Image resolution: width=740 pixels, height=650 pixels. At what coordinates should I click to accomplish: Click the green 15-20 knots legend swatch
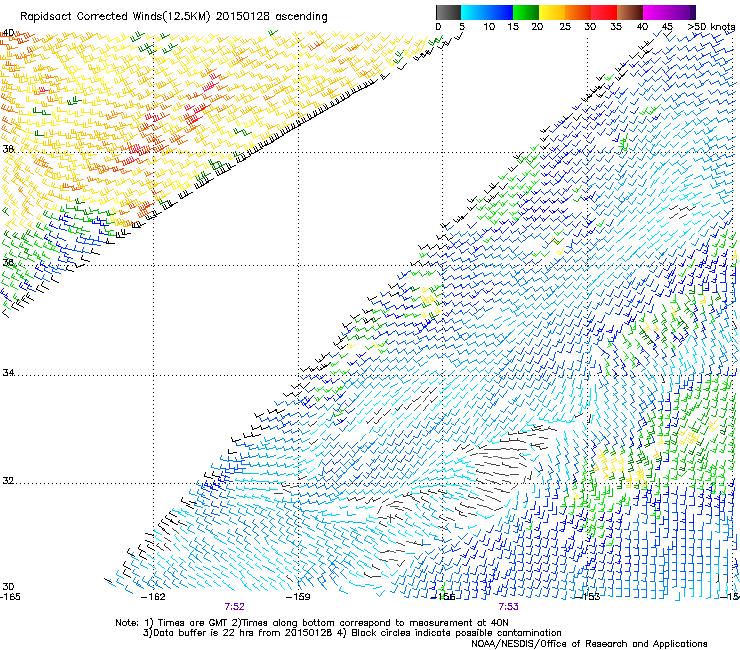(526, 12)
